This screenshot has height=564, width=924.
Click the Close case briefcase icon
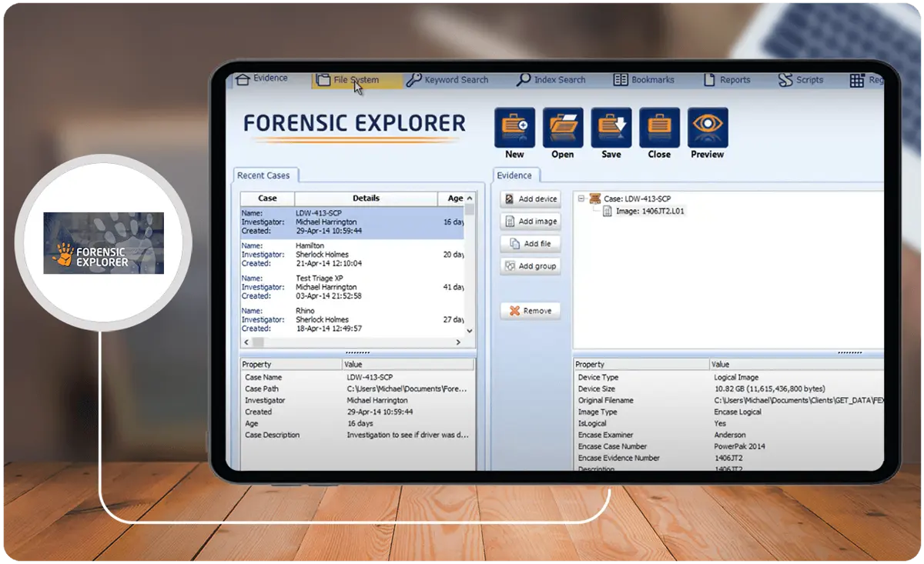[x=659, y=128]
